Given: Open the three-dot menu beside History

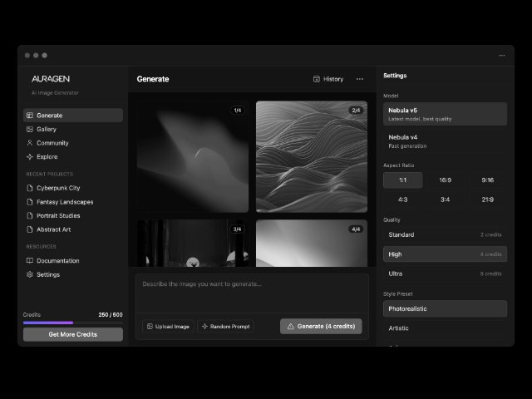Looking at the screenshot, I should (x=359, y=79).
